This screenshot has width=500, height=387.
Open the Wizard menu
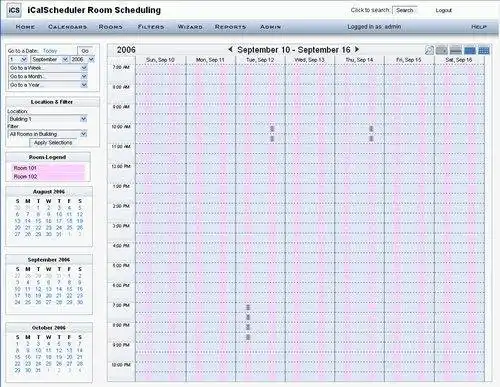190,27
